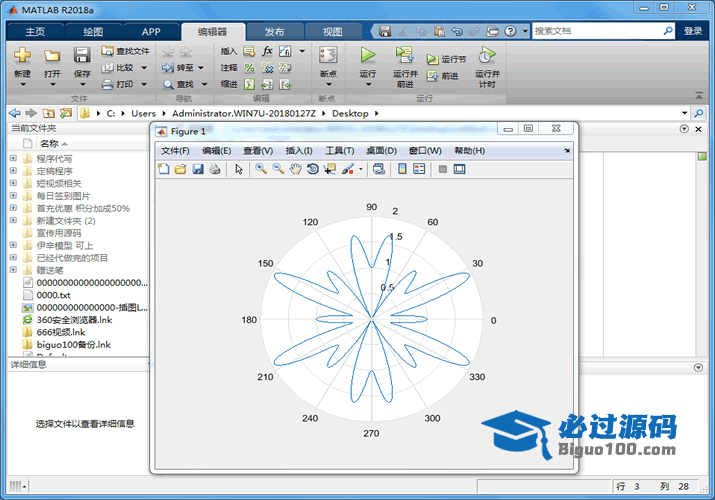Toggle the Edit Plot arrow tool
This screenshot has width=715, height=500.
point(239,169)
